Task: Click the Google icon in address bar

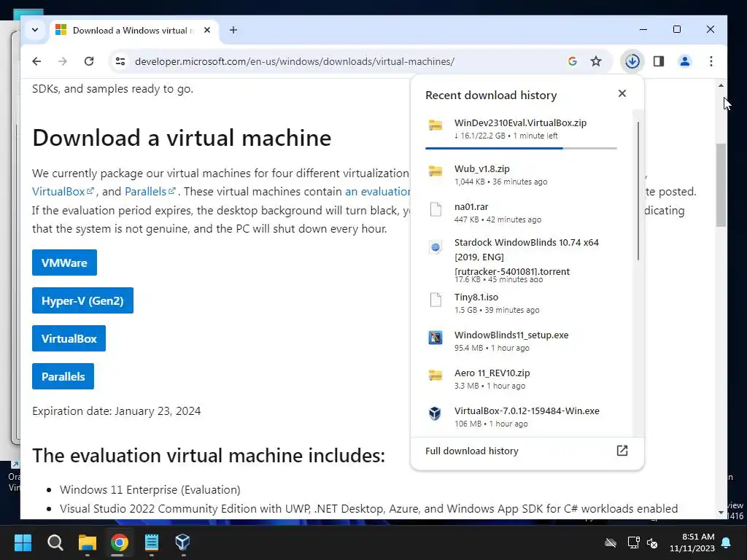Action: click(573, 61)
